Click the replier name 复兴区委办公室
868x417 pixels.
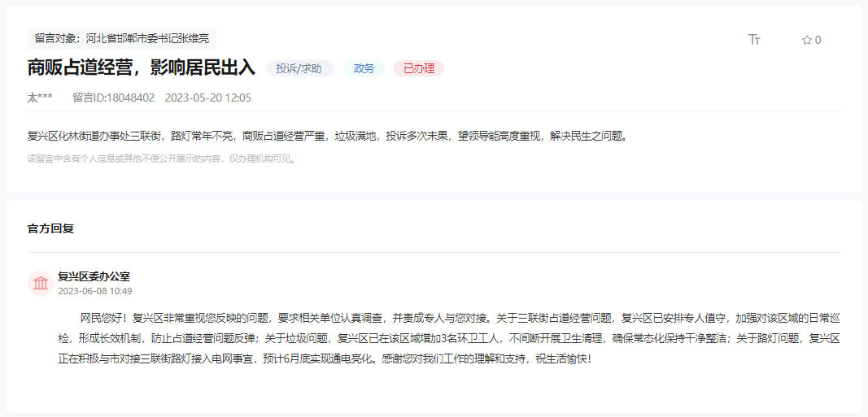[94, 276]
